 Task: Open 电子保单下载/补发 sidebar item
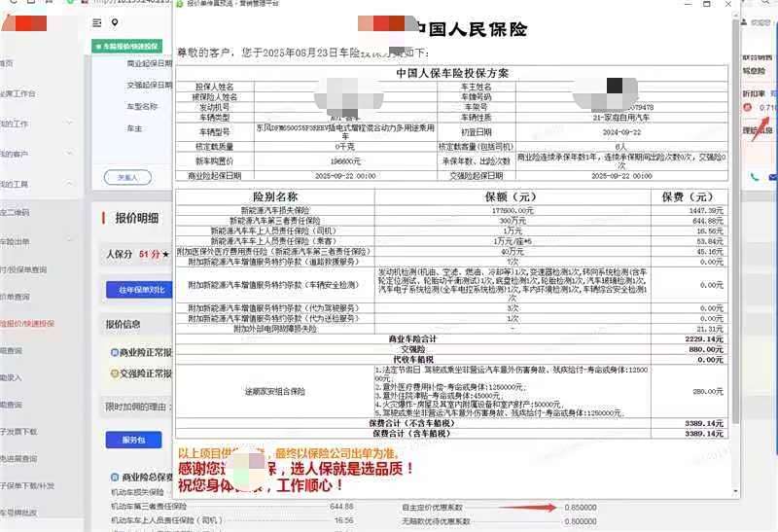pyautogui.click(x=27, y=486)
